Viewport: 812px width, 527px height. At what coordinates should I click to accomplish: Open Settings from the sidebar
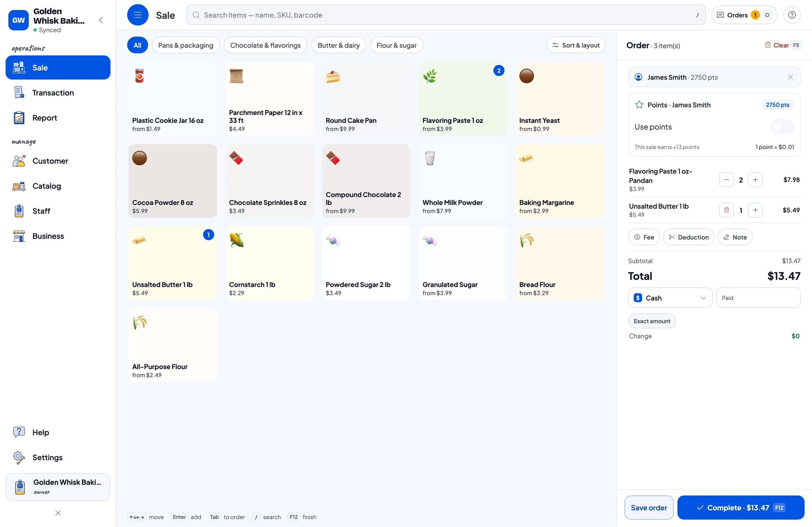click(x=58, y=457)
